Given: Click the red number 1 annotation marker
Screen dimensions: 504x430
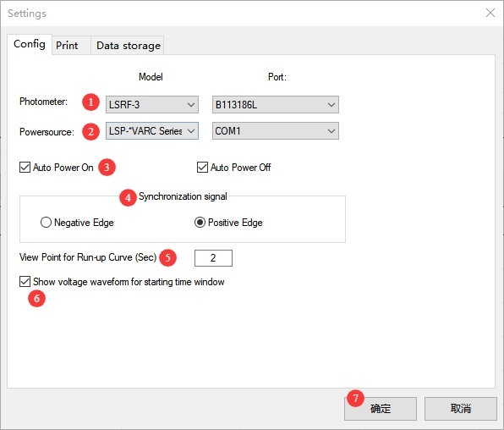Looking at the screenshot, I should (90, 102).
